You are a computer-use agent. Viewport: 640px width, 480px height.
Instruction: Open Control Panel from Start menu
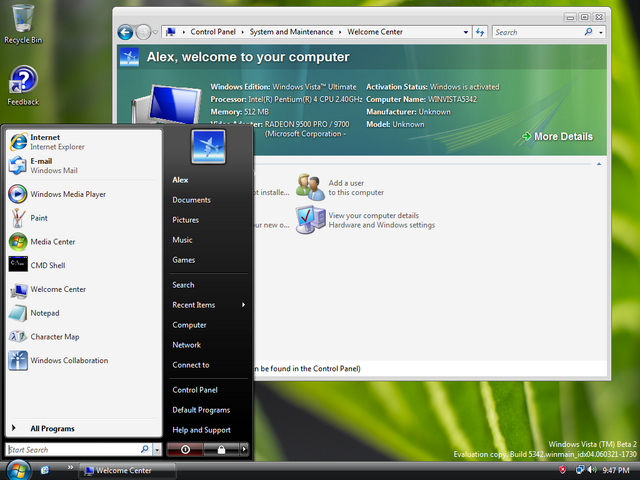195,390
